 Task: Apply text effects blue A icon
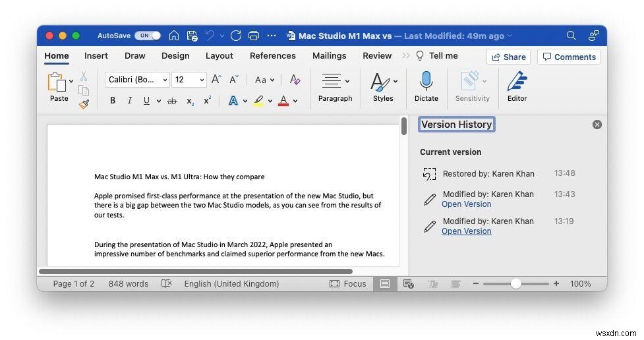233,101
